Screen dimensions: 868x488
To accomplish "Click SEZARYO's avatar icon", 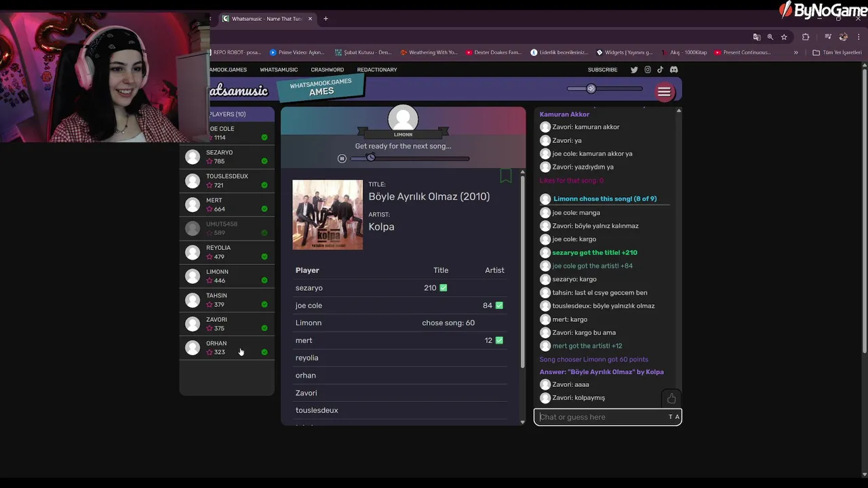I will (x=193, y=157).
